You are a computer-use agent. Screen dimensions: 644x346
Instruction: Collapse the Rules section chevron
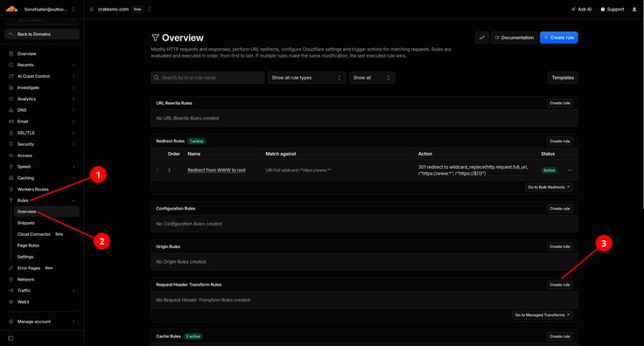click(x=73, y=200)
